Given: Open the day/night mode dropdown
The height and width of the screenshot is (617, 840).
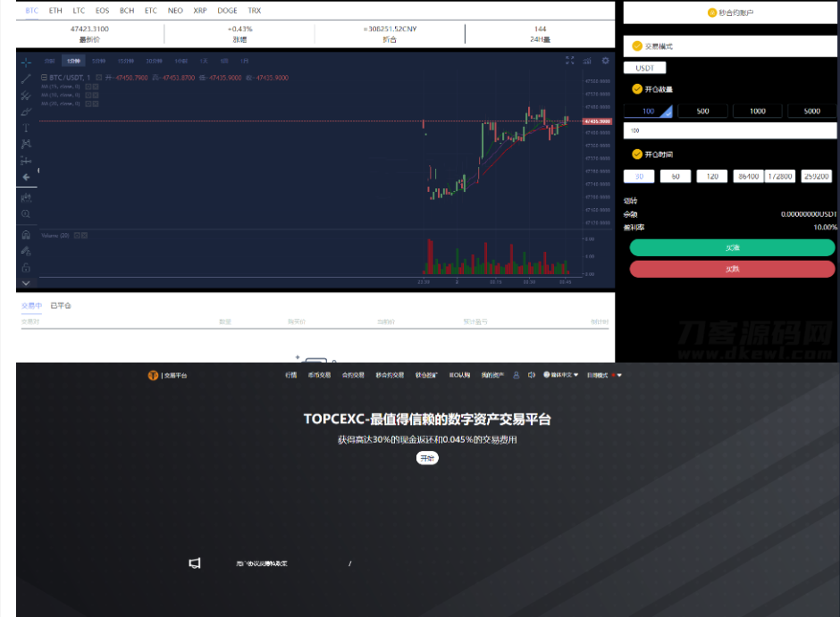Looking at the screenshot, I should pos(604,375).
